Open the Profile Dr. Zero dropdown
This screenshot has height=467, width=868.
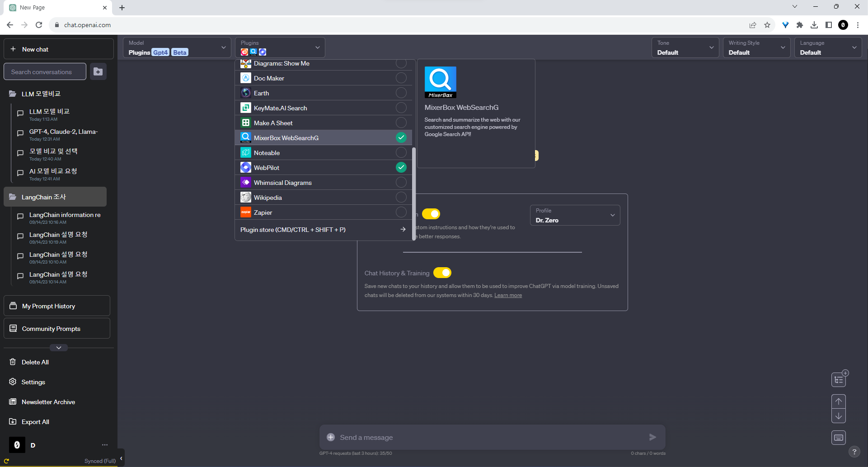575,215
